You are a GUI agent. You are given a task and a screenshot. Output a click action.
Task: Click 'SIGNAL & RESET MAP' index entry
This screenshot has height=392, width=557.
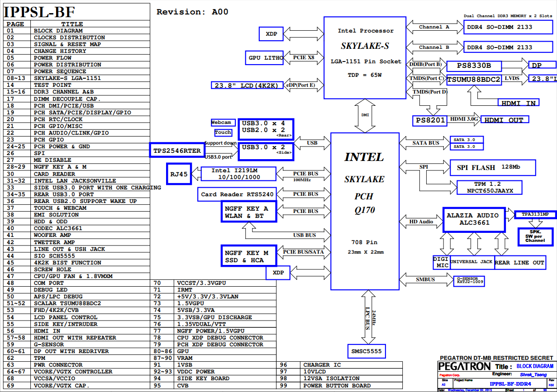(x=77, y=44)
